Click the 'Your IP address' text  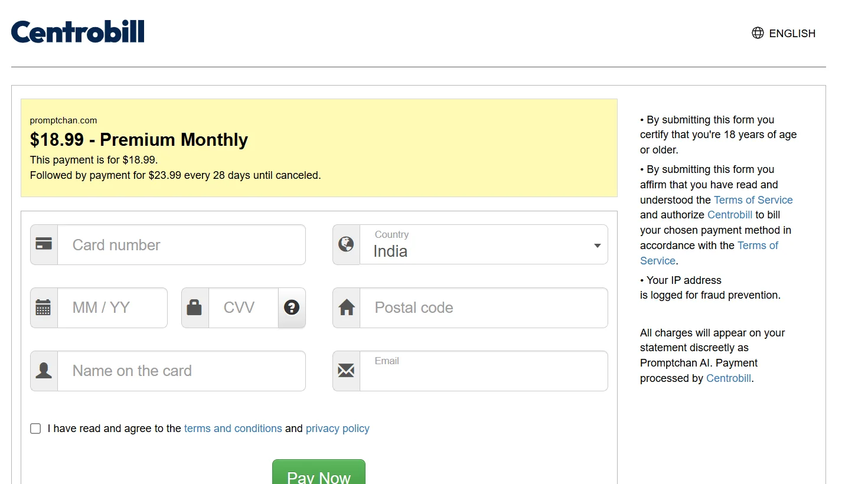pyautogui.click(x=684, y=280)
